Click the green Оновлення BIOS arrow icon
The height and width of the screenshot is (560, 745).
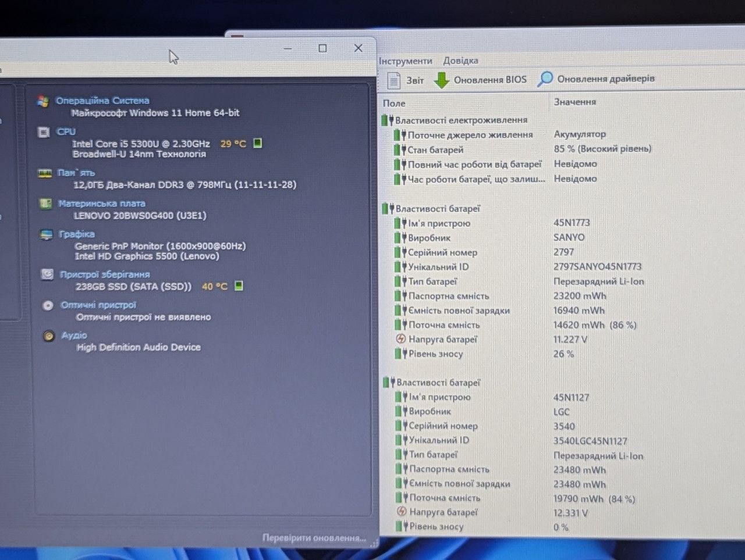click(442, 80)
